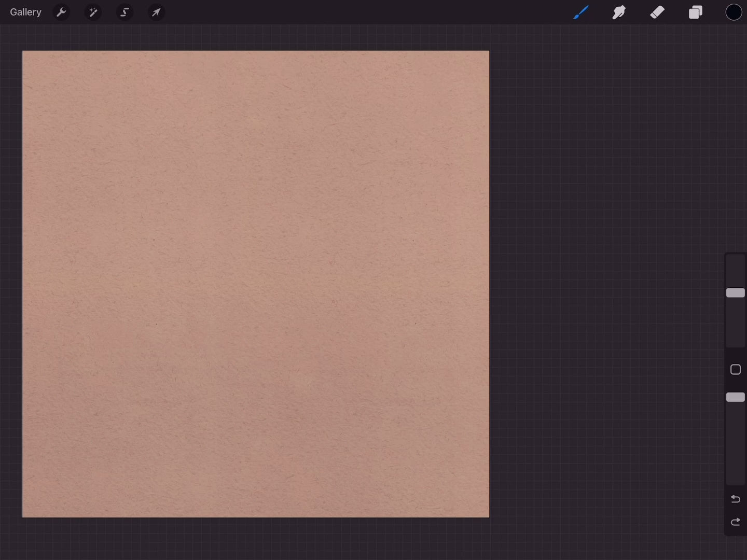Undo the last action
Screen dimensions: 747x560
[x=735, y=499]
